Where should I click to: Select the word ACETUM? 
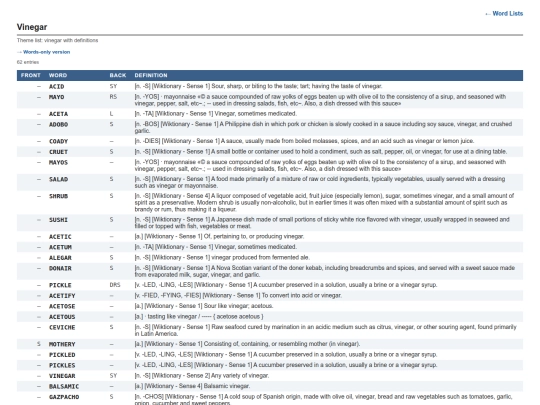tap(60, 247)
